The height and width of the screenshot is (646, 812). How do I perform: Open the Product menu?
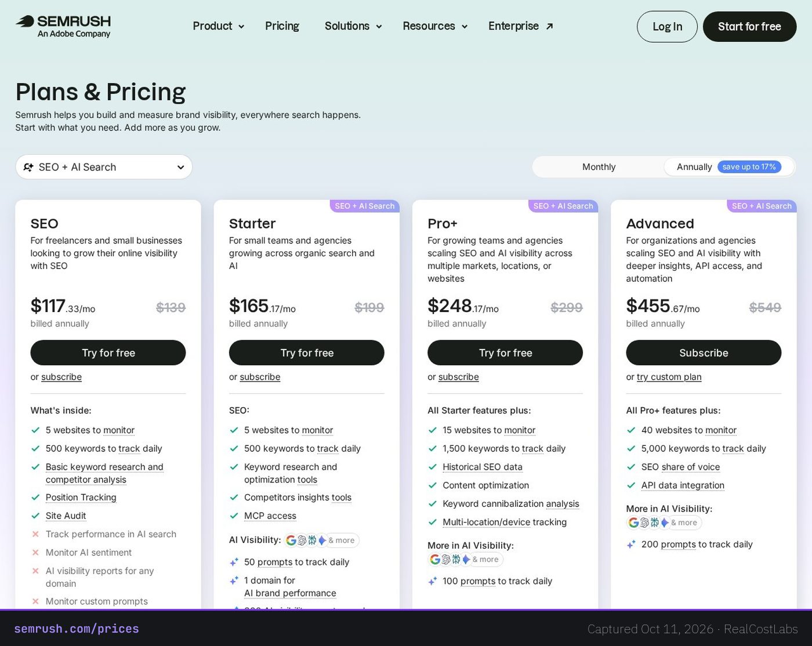pos(219,26)
